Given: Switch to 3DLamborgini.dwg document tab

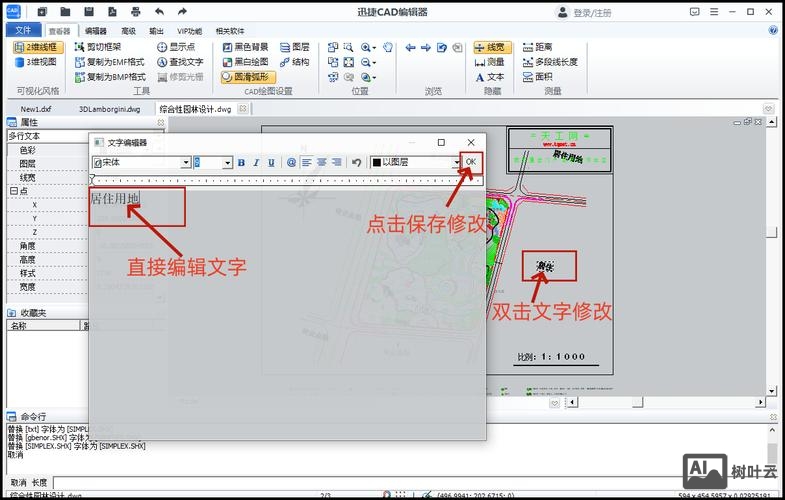Looking at the screenshot, I should coord(110,109).
